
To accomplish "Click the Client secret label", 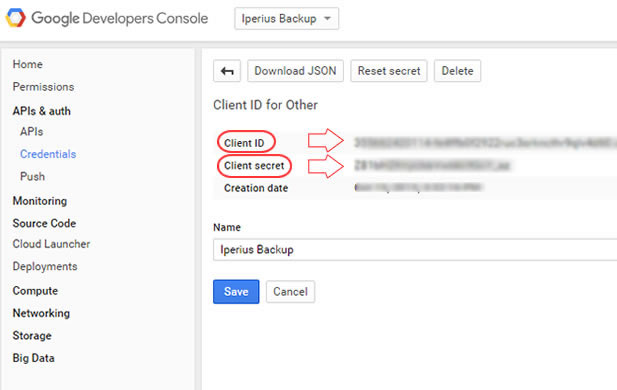I will [254, 166].
